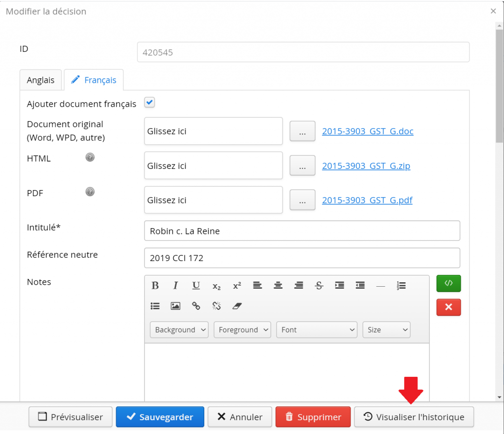The image size is (504, 434).
Task: Insert a numbered list in Notes
Action: click(x=401, y=286)
